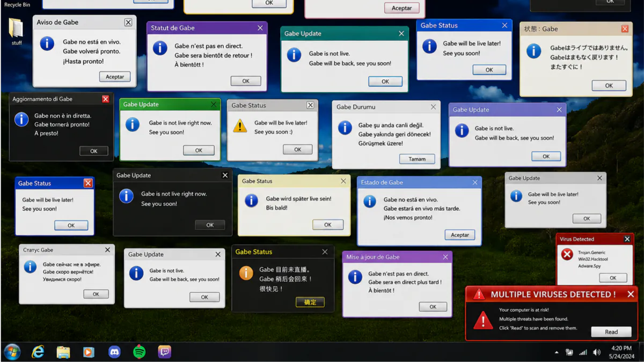Click the '¡Nos vemos pronto!' text

click(x=408, y=218)
